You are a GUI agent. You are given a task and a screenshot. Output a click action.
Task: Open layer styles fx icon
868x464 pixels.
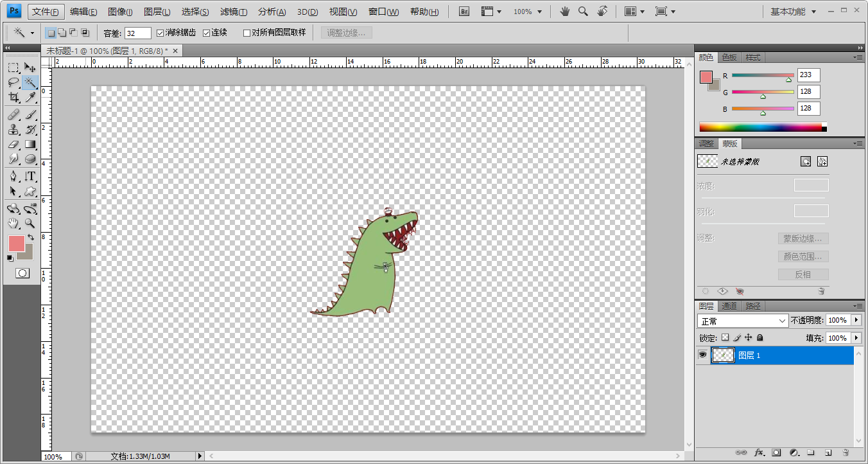coord(759,452)
